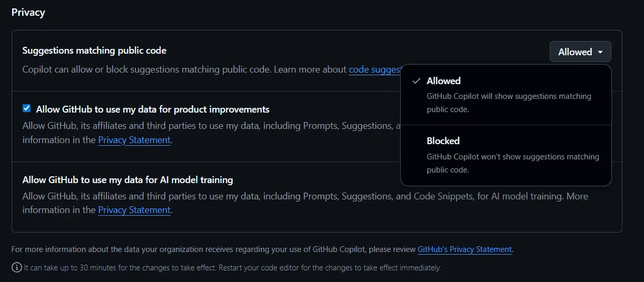Open the code suggestions learn more link
The height and width of the screenshot is (282, 644).
click(374, 69)
